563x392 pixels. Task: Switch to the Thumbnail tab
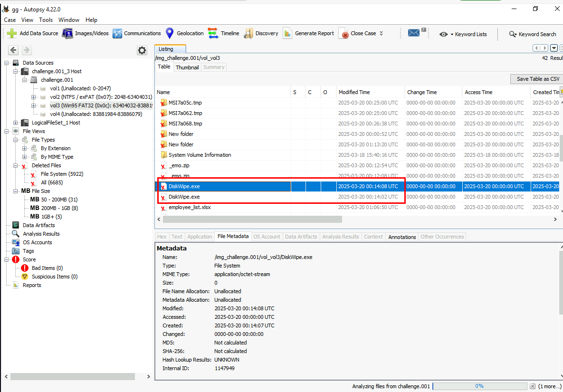(x=187, y=67)
